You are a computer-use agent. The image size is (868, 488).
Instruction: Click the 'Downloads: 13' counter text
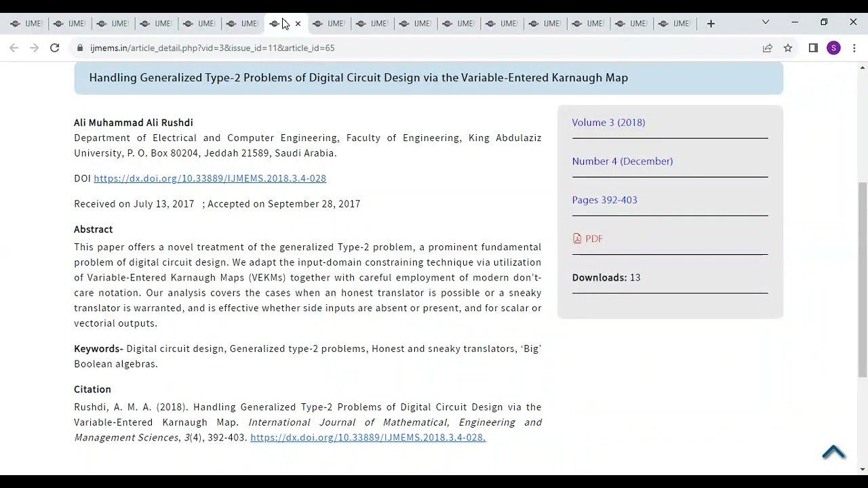(x=606, y=278)
